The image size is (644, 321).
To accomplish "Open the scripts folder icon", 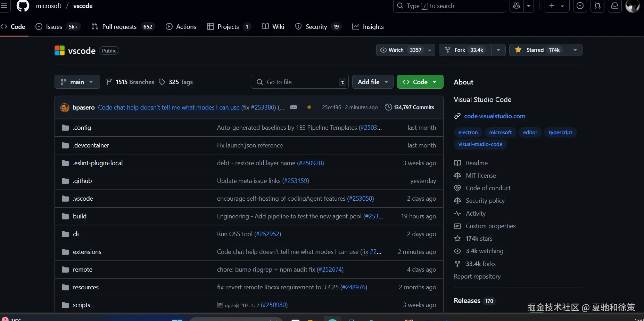I will pos(65,305).
